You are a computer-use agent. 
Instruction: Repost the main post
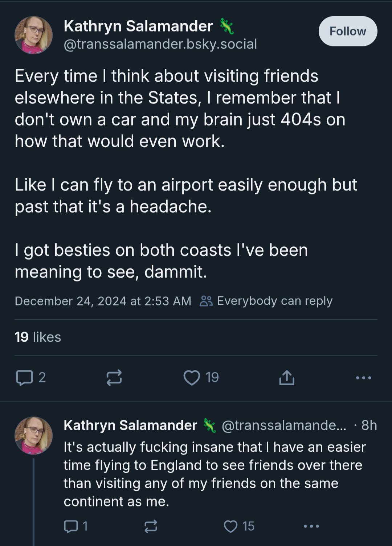coord(114,378)
